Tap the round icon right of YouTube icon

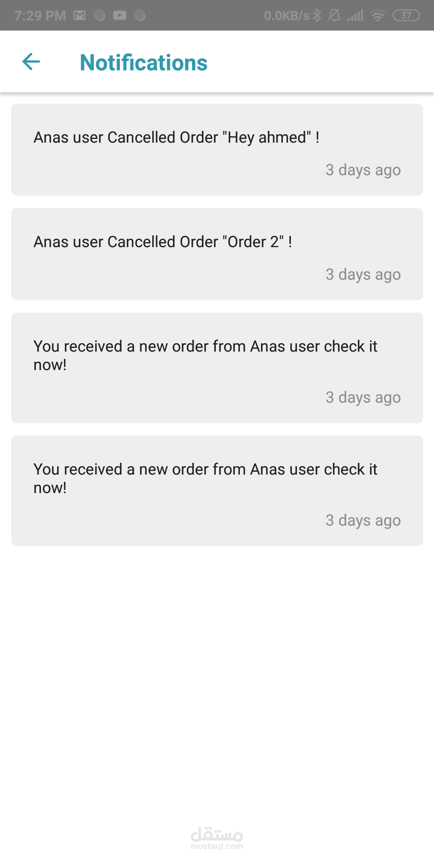pyautogui.click(x=140, y=16)
